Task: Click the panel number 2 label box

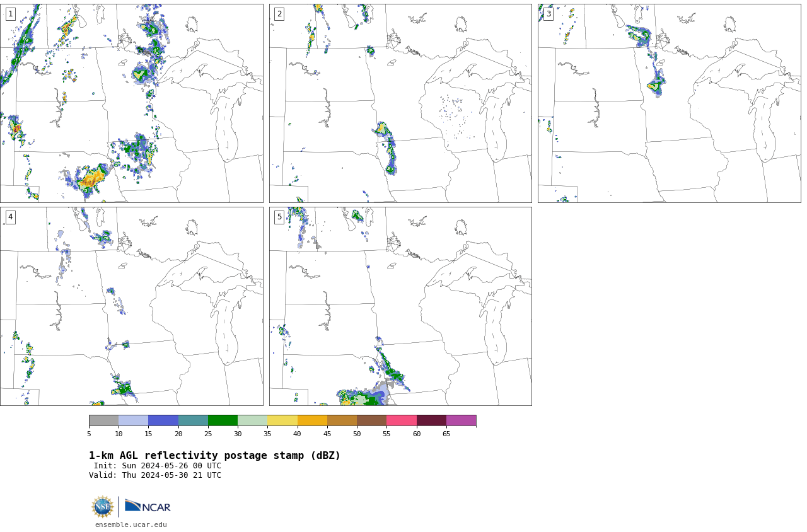Action: [279, 14]
